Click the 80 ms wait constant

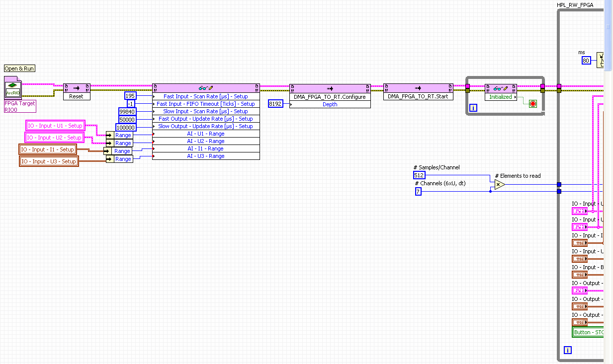coord(586,61)
